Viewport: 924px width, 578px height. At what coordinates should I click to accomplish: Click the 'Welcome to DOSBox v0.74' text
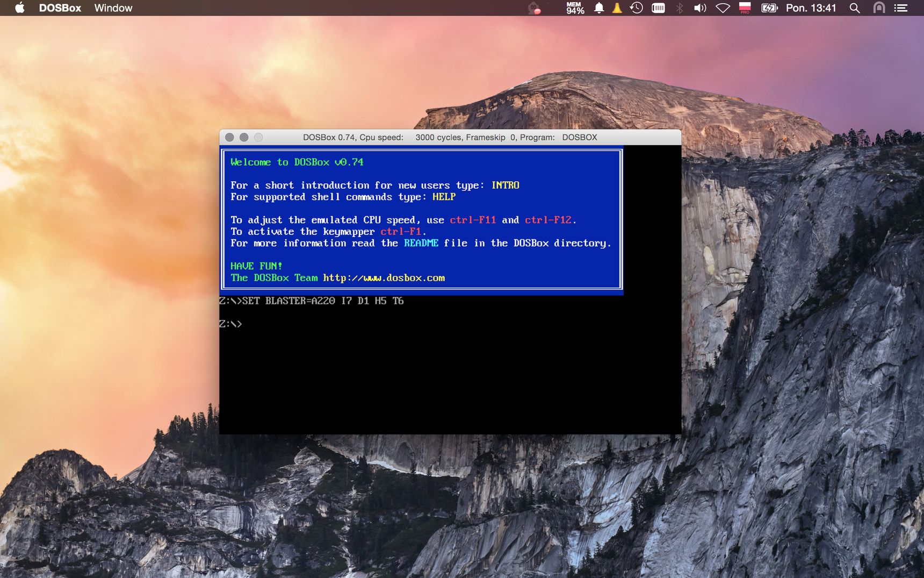[x=297, y=162]
